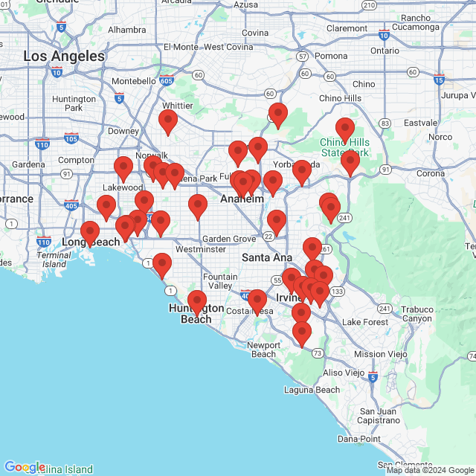Viewport: 476px width, 476px height.
Task: Select the 'Corona' label
Action: click(x=431, y=173)
